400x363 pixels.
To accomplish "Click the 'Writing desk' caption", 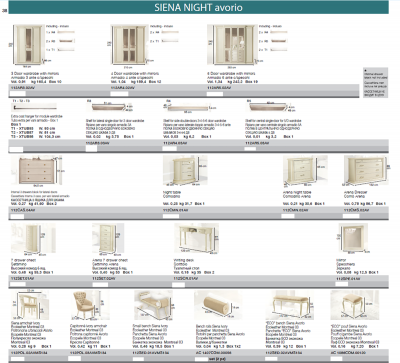I will 183,260.
